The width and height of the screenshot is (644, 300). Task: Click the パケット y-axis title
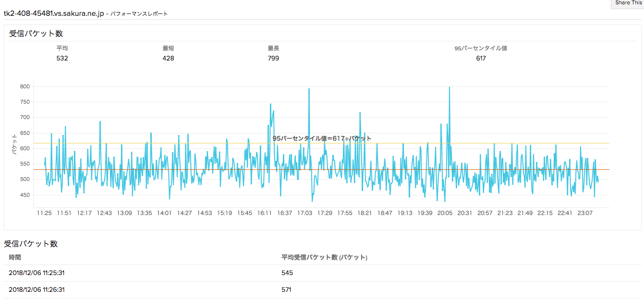(x=14, y=144)
